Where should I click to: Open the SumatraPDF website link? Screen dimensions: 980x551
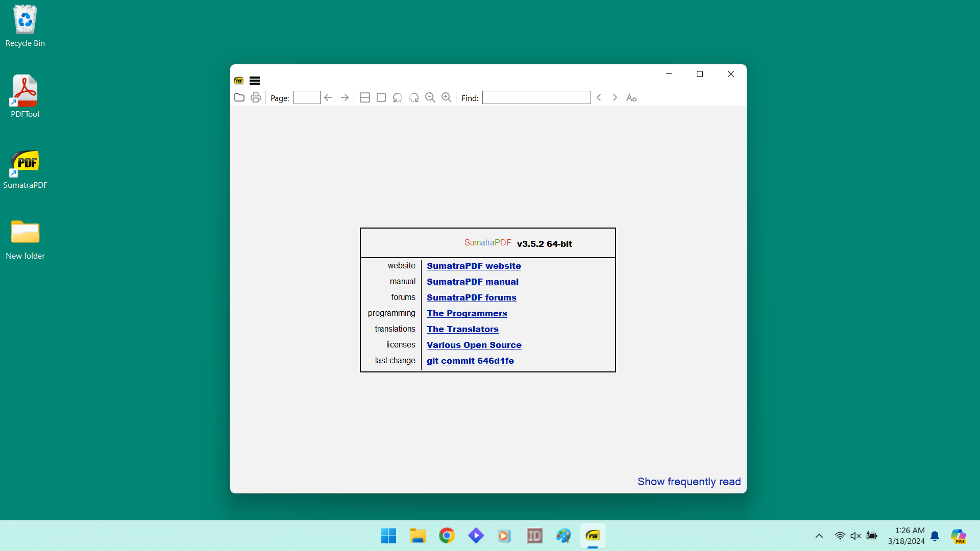point(474,266)
